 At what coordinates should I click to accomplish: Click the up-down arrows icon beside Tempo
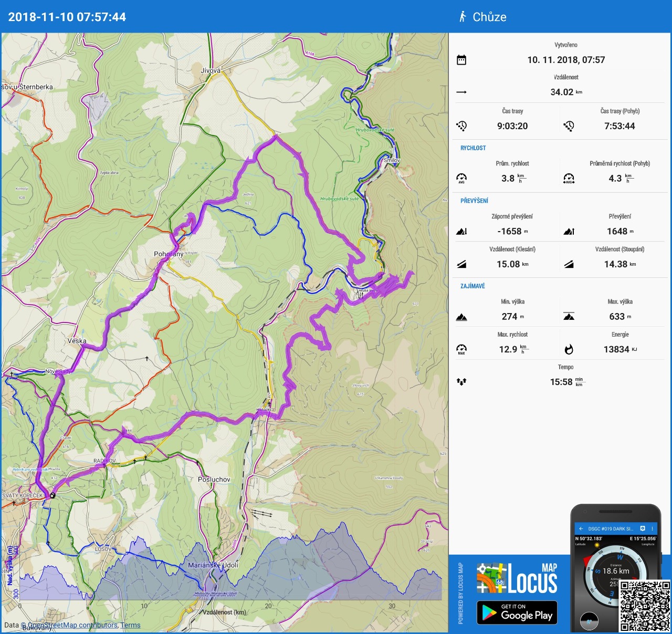461,382
